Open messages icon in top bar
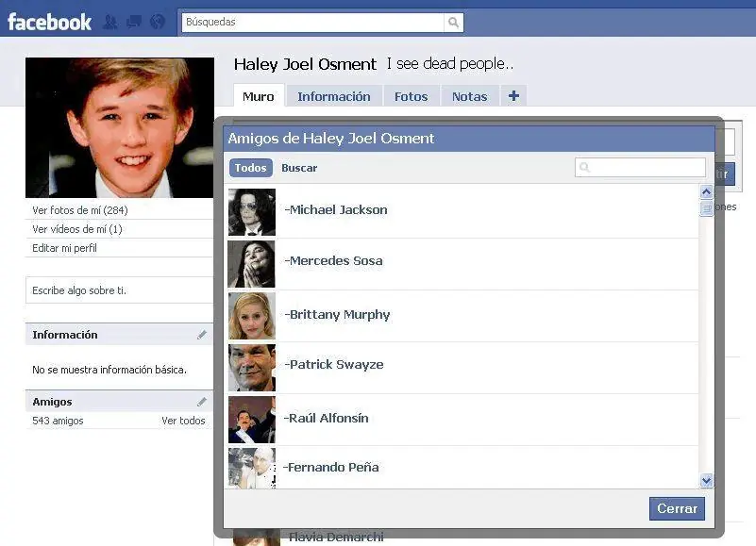The image size is (756, 546). tap(134, 22)
